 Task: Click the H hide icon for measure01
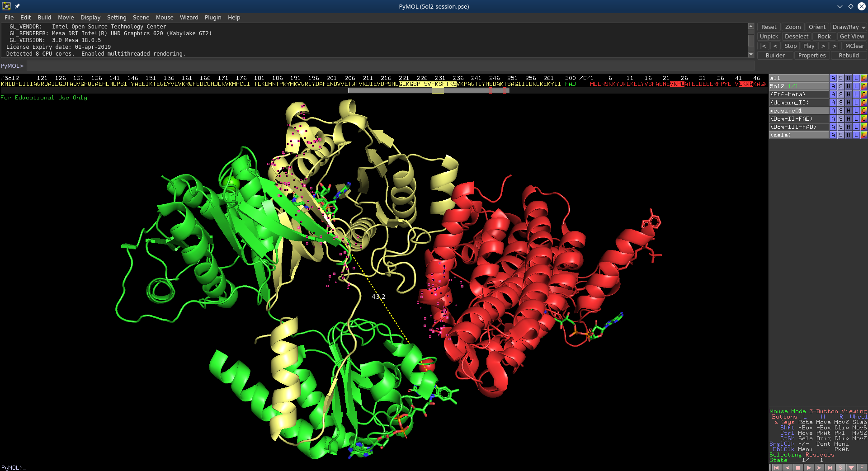[848, 111]
